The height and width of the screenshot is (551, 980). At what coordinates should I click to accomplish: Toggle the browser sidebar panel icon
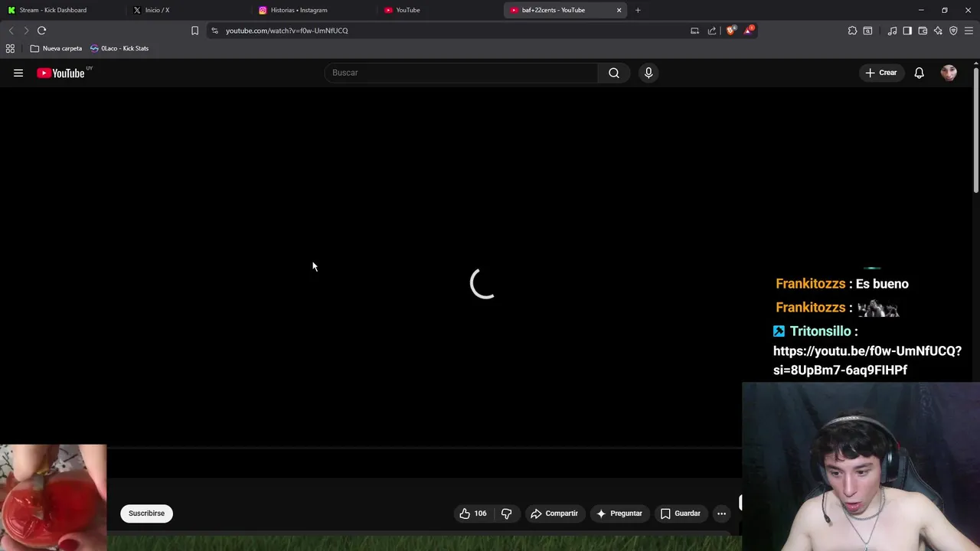pyautogui.click(x=907, y=31)
